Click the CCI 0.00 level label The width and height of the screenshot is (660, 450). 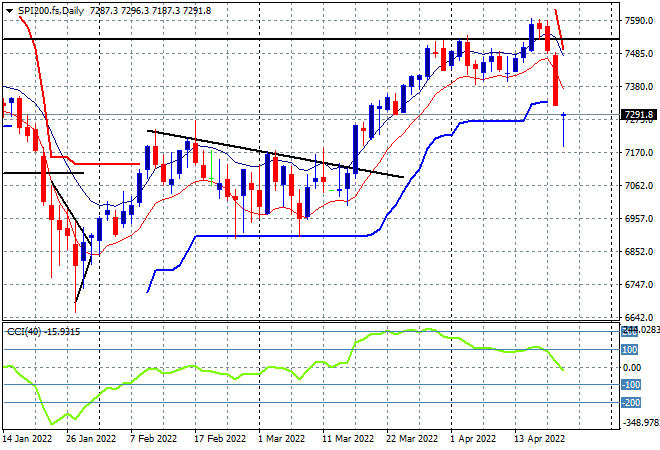(632, 367)
